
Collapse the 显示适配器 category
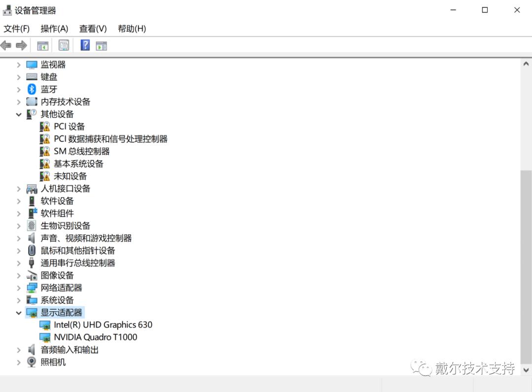[x=18, y=313]
